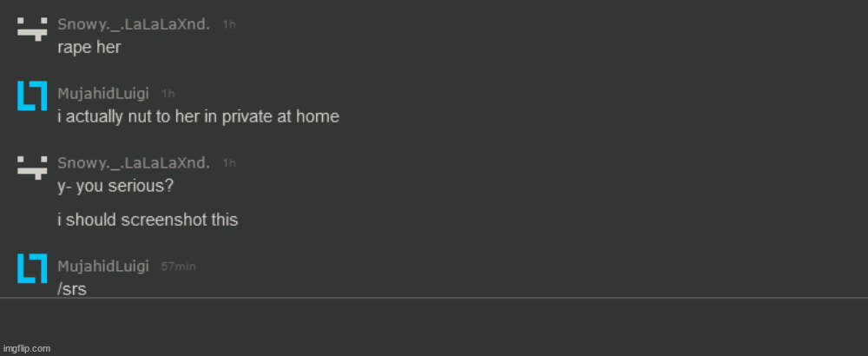Click the "/srs" reply text
This screenshot has height=356, width=868.
(72, 289)
